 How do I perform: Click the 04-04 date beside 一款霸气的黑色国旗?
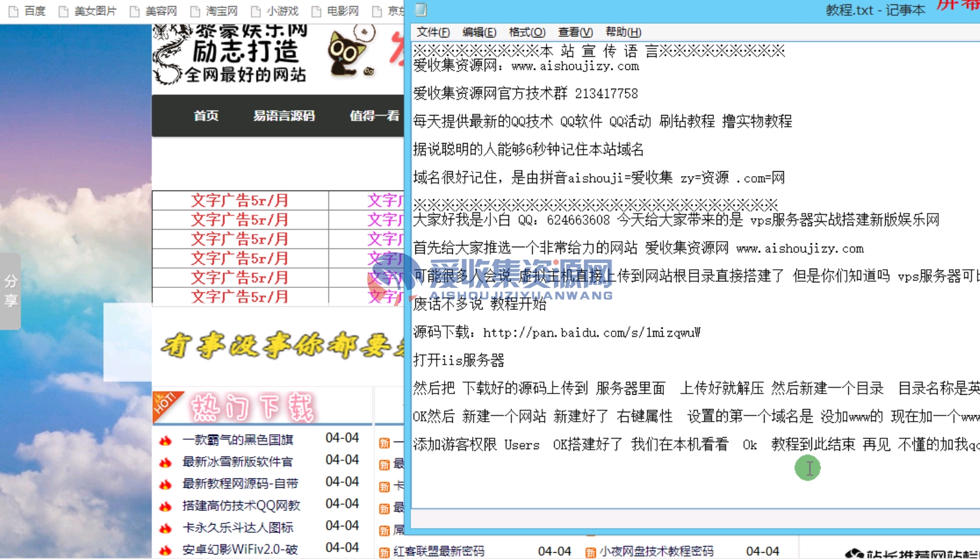(x=342, y=438)
